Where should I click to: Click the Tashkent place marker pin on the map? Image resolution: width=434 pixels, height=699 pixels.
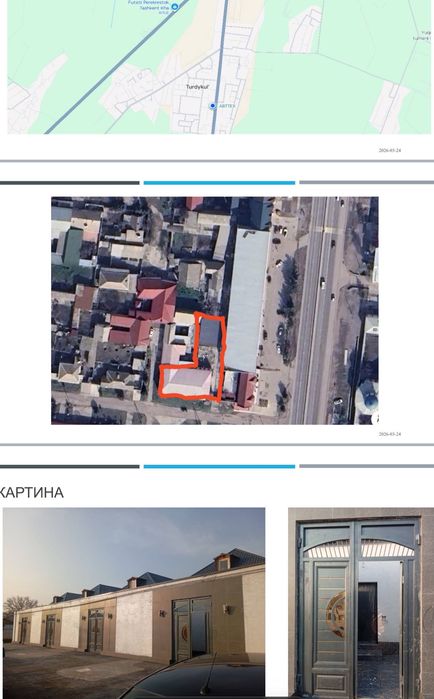click(175, 7)
